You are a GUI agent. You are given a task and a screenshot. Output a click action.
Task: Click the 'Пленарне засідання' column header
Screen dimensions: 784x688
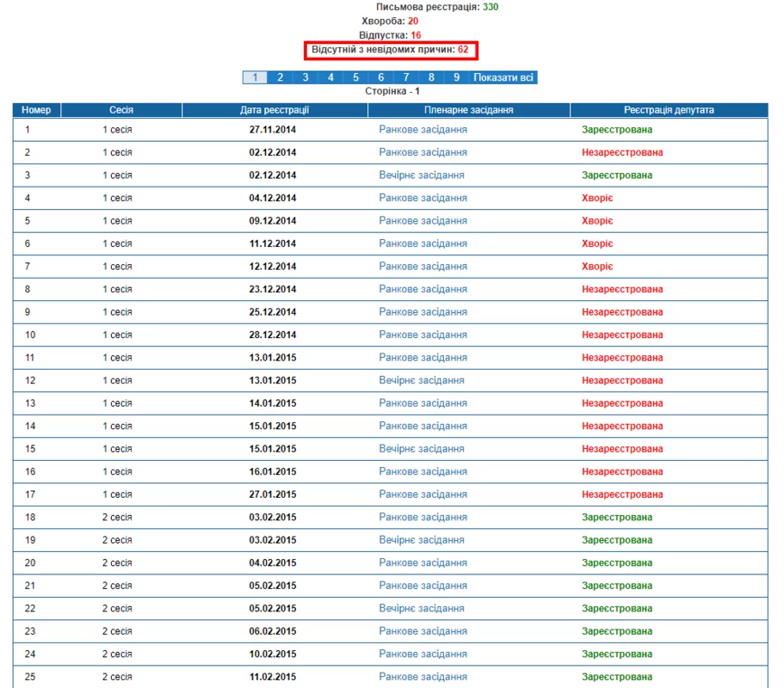point(468,110)
